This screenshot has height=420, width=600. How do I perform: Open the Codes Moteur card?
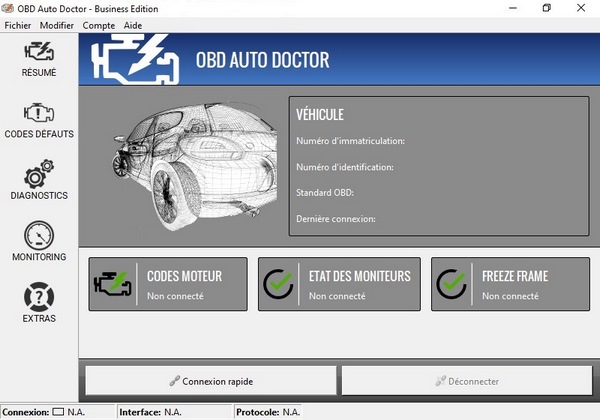168,284
